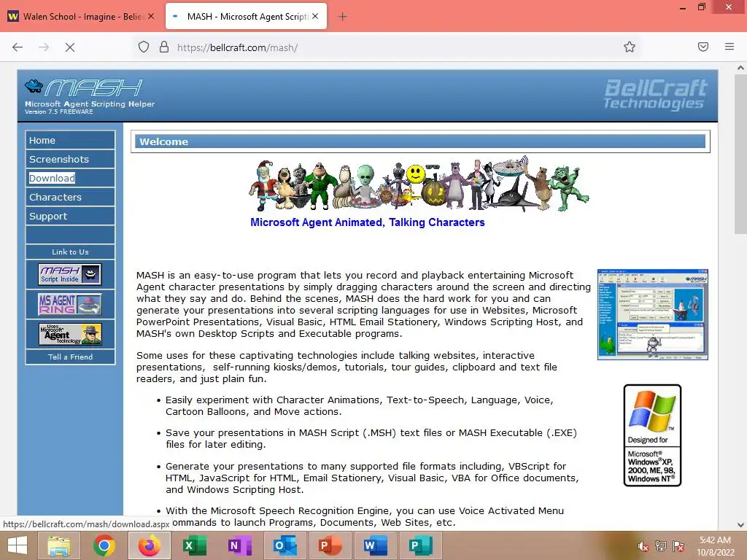Open the Download navigation link
Image resolution: width=747 pixels, height=560 pixels.
tap(70, 178)
